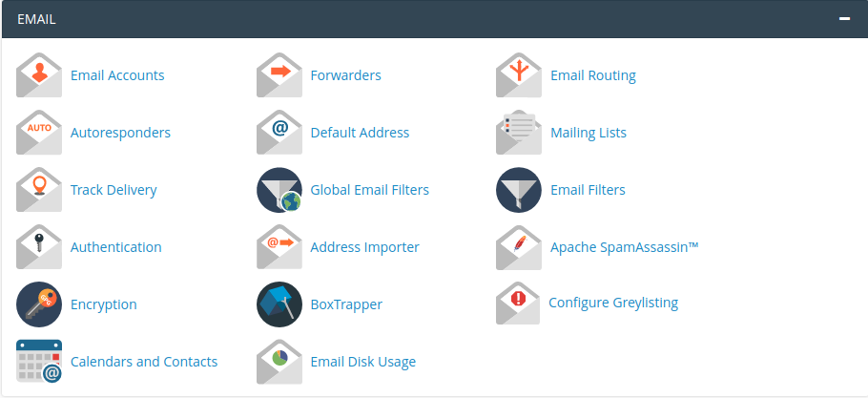Click the Apache SpamAssassin feather icon
The width and height of the screenshot is (868, 398).
[519, 248]
